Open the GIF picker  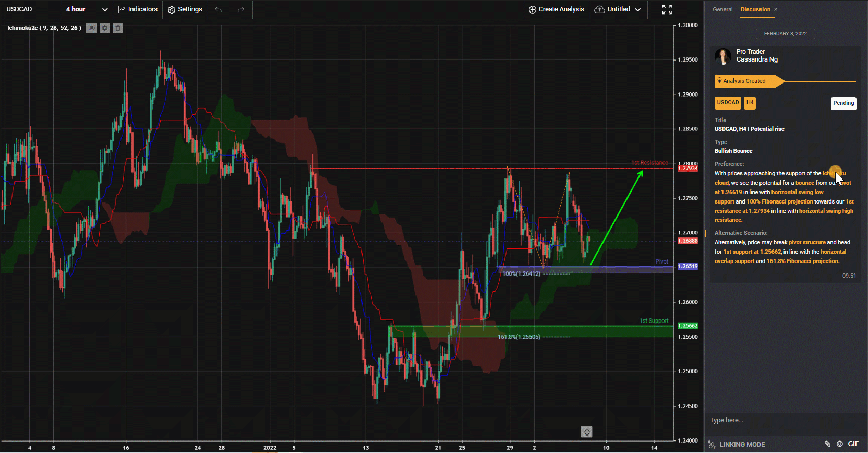[853, 444]
